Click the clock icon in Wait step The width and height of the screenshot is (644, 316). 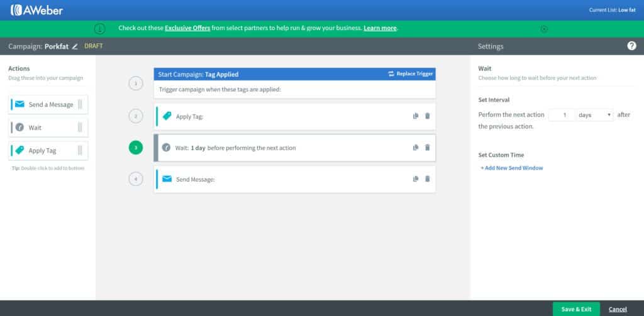pos(166,148)
